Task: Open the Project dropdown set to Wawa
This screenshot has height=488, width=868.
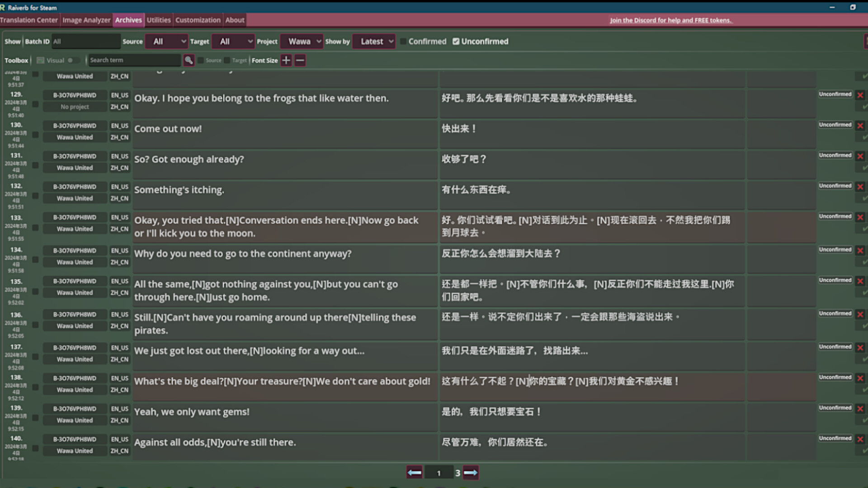Action: pos(302,41)
